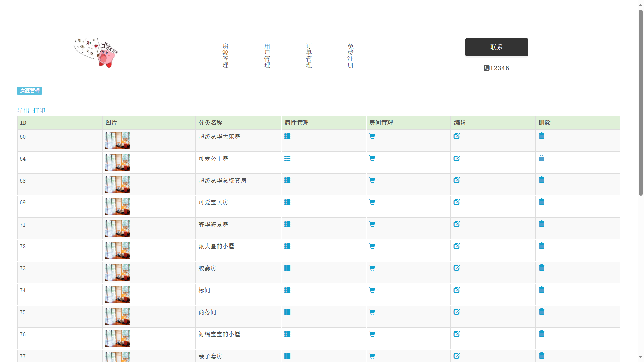Viewport: 644px width, 362px height.
Task: Open the 免费注册 navigation menu
Action: point(351,56)
